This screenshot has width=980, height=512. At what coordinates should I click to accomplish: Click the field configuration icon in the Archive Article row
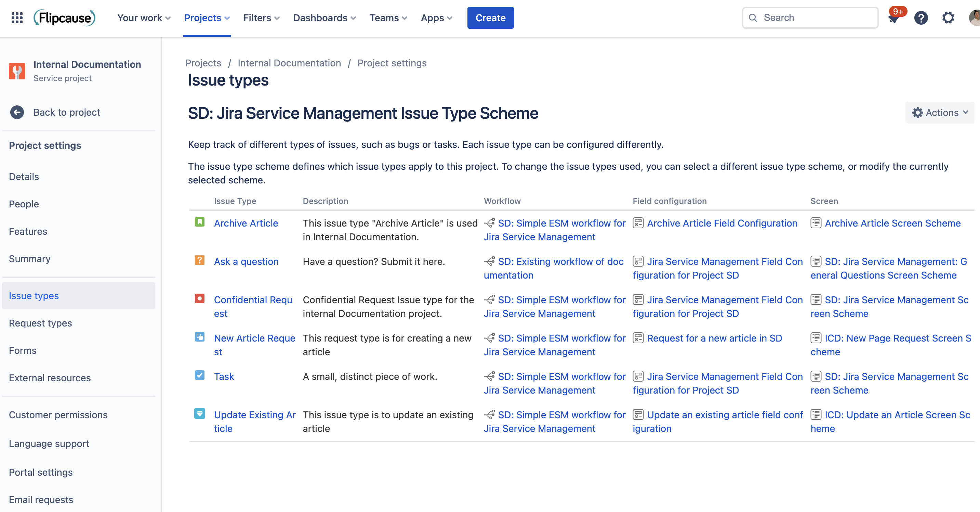pyautogui.click(x=638, y=223)
